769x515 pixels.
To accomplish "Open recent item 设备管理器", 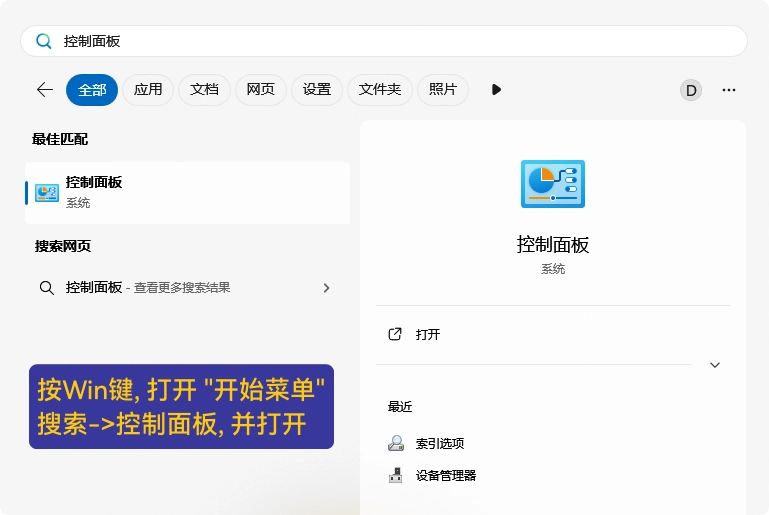I will 446,475.
